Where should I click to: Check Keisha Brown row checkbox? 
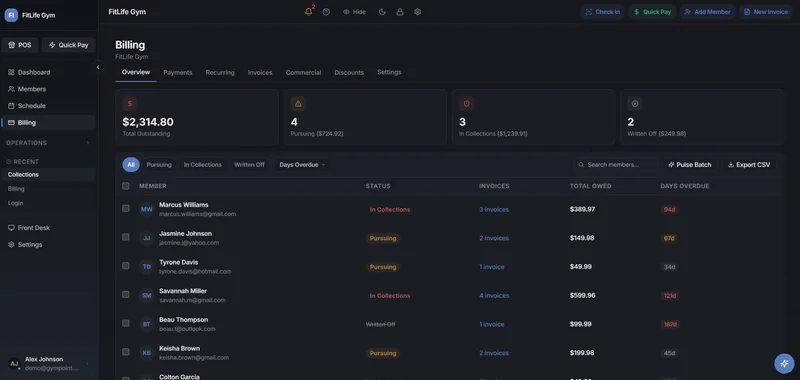point(126,352)
